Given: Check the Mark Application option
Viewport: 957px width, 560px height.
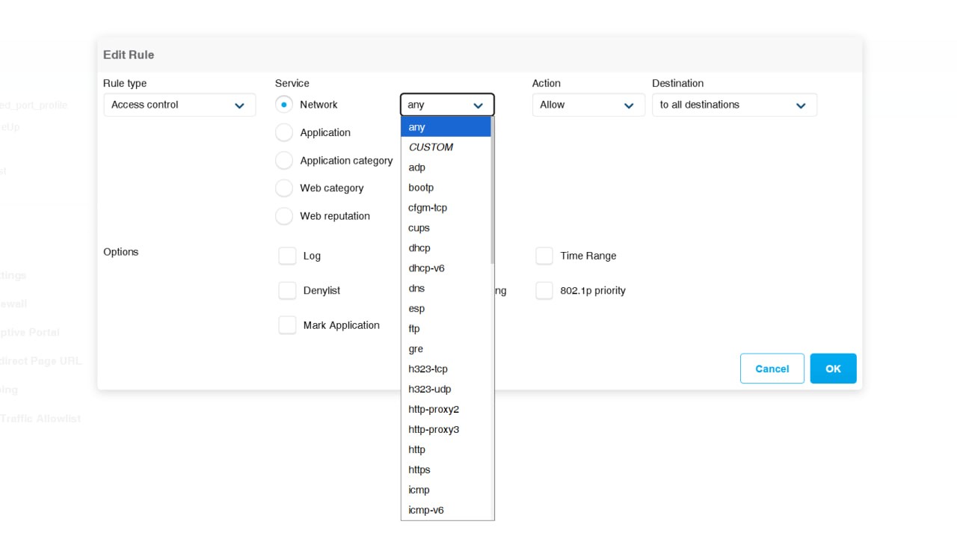Looking at the screenshot, I should pyautogui.click(x=287, y=325).
